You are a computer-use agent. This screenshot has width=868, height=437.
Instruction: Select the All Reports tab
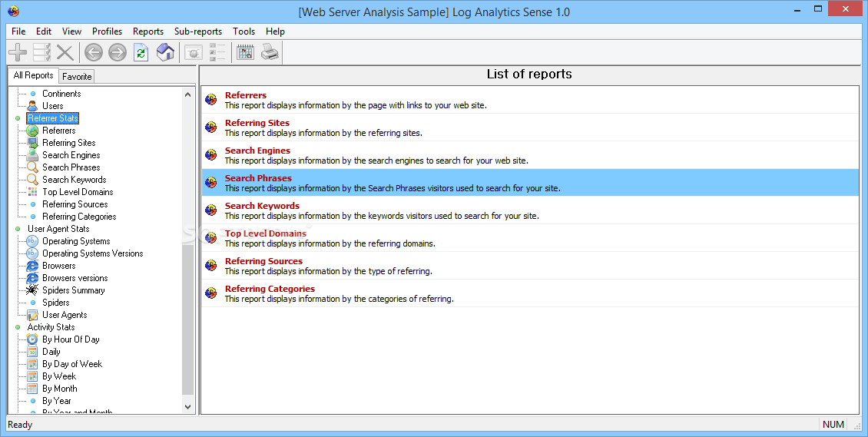pos(33,75)
